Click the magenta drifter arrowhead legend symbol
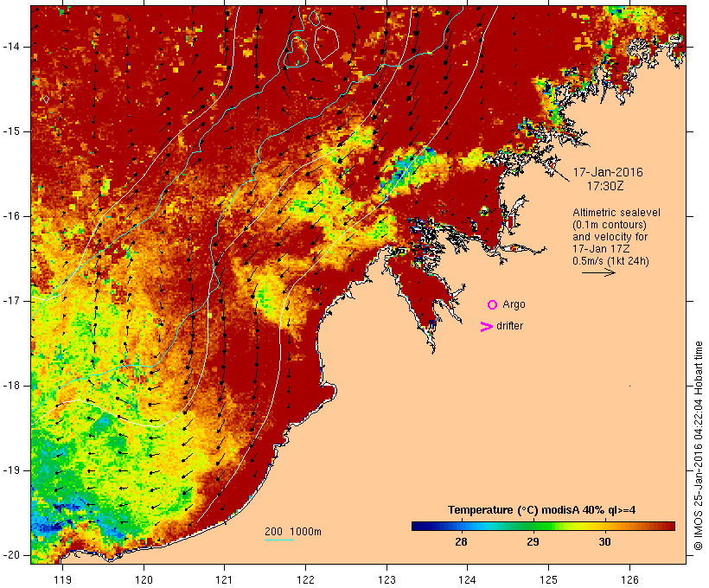Image resolution: width=709 pixels, height=588 pixels. coord(486,327)
